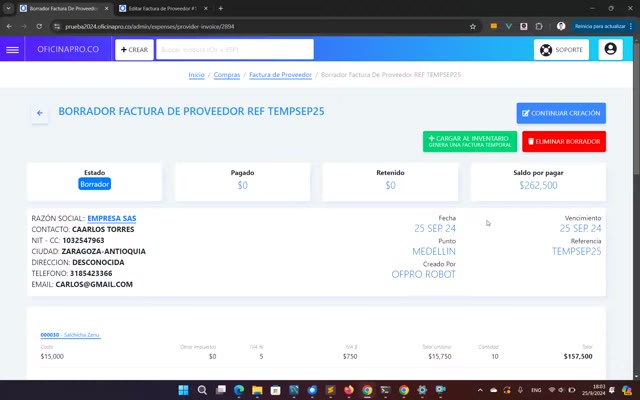Click the Creado Por value OFPRO ROBOT
Image resolution: width=640 pixels, height=400 pixels.
[424, 274]
